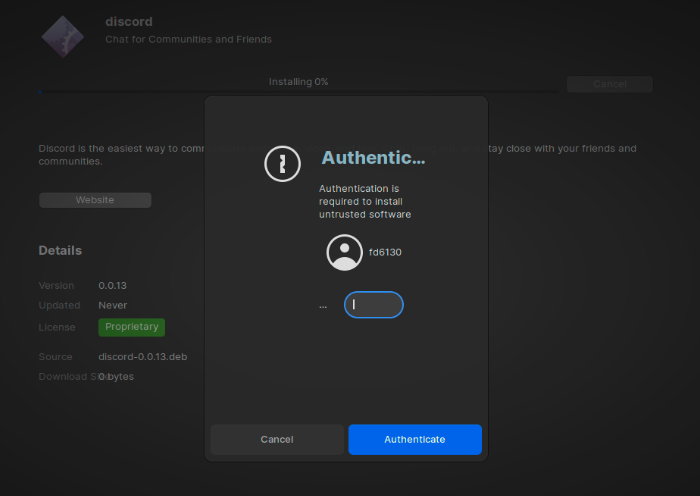This screenshot has height=496, width=700.
Task: Focus the password input field
Action: pos(374,304)
